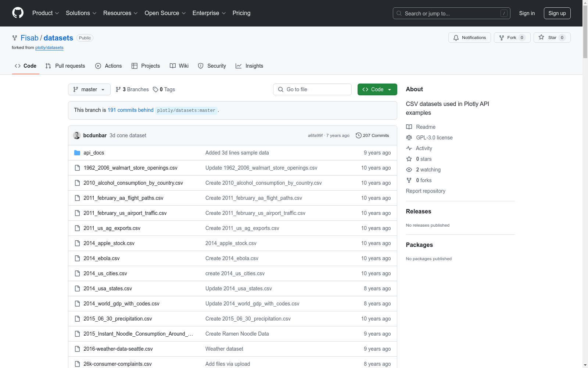
Task: Click the Wiki book icon
Action: pyautogui.click(x=173, y=66)
